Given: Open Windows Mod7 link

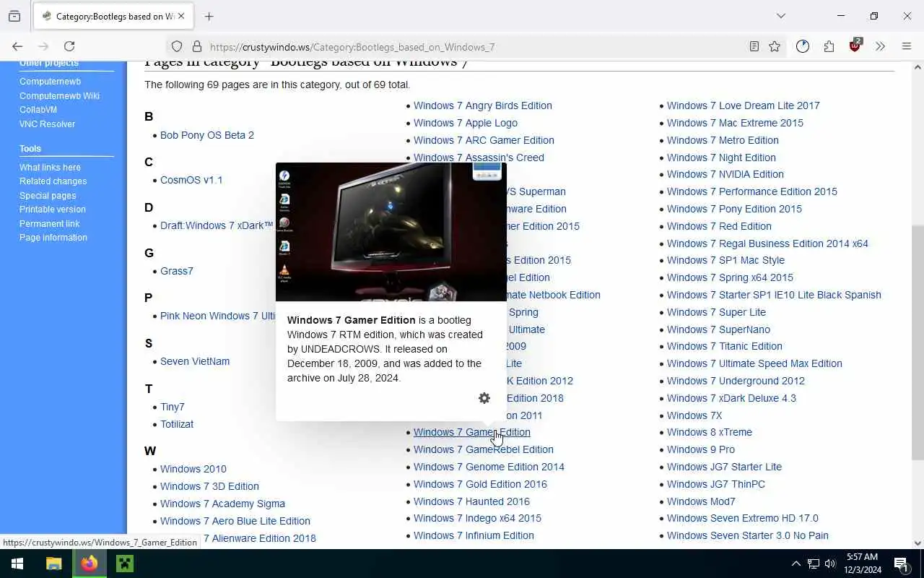Looking at the screenshot, I should 701,501.
